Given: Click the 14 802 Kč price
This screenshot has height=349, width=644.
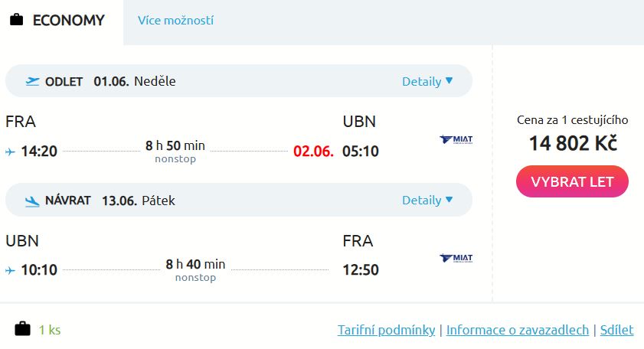Looking at the screenshot, I should (572, 142).
